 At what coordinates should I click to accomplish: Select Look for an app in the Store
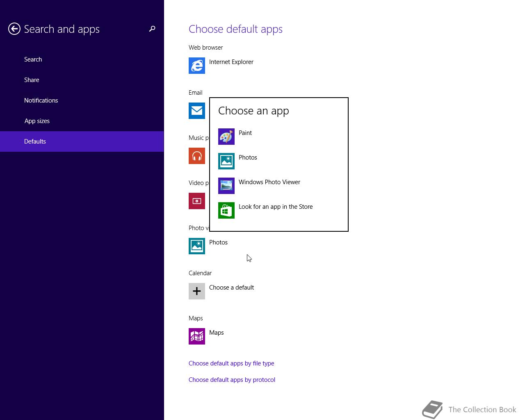click(x=276, y=207)
